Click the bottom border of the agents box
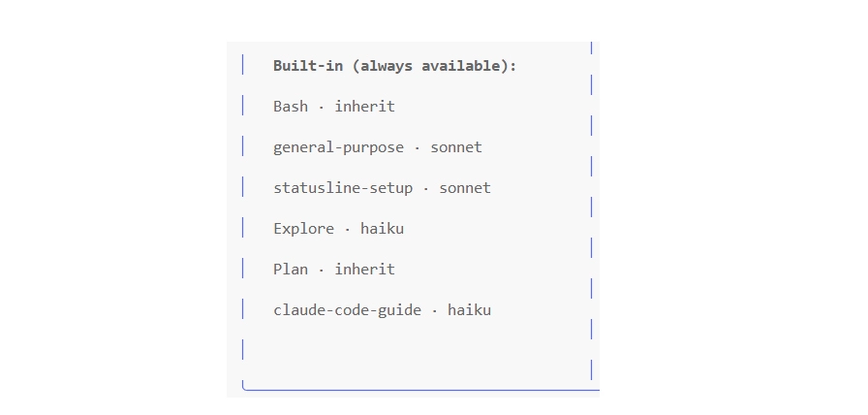The width and height of the screenshot is (868, 415). [420, 390]
